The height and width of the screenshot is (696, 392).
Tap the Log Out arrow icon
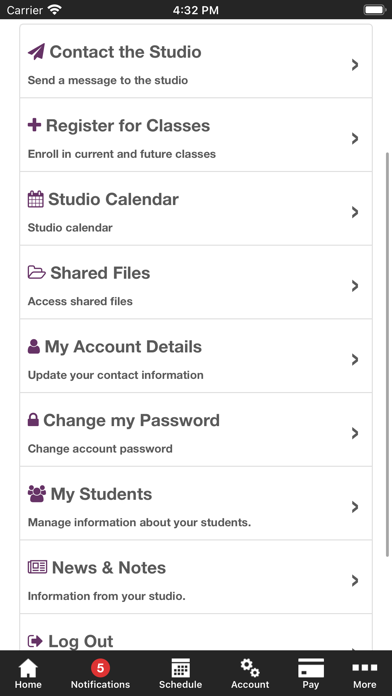(35, 641)
